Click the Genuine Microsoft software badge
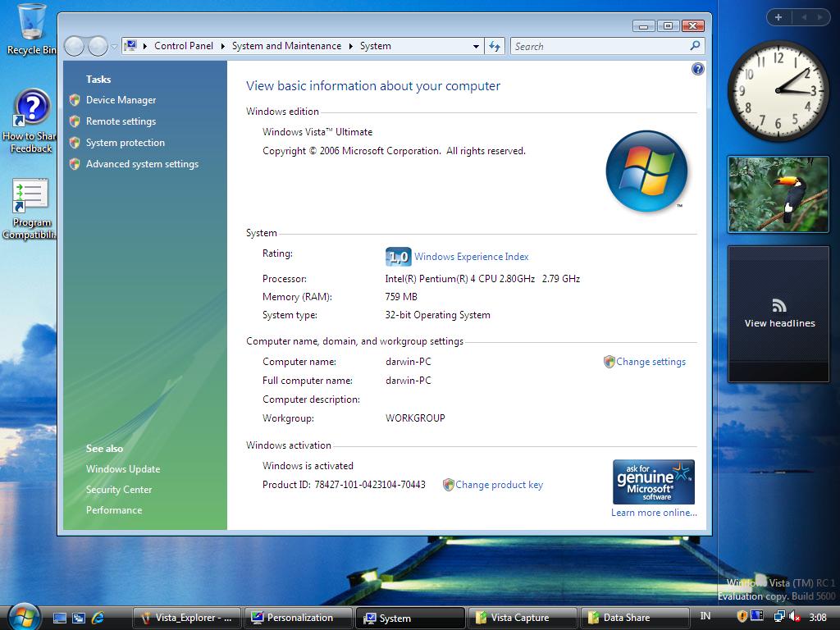This screenshot has height=630, width=840. (x=653, y=482)
